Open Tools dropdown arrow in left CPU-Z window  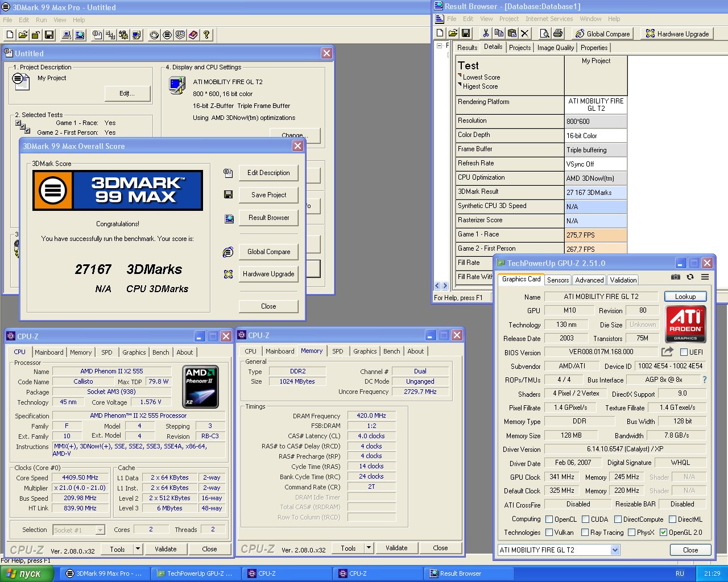138,549
